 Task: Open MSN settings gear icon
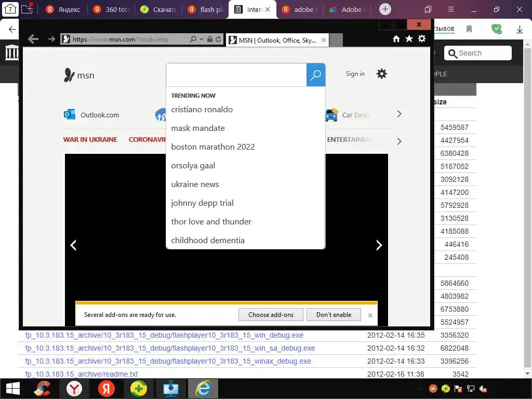(x=382, y=74)
